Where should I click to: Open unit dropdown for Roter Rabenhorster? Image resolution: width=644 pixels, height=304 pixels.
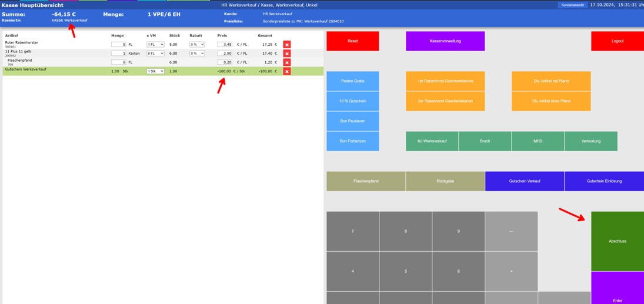pos(155,45)
